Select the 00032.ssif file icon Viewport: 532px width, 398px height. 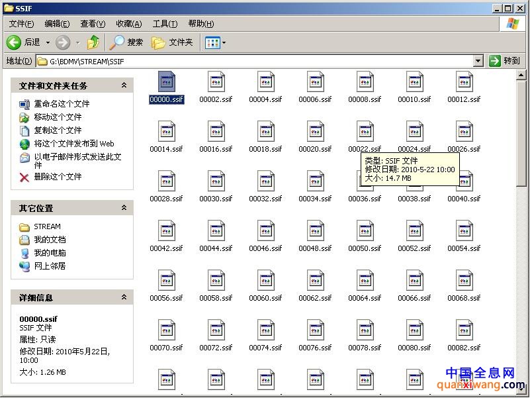click(265, 181)
